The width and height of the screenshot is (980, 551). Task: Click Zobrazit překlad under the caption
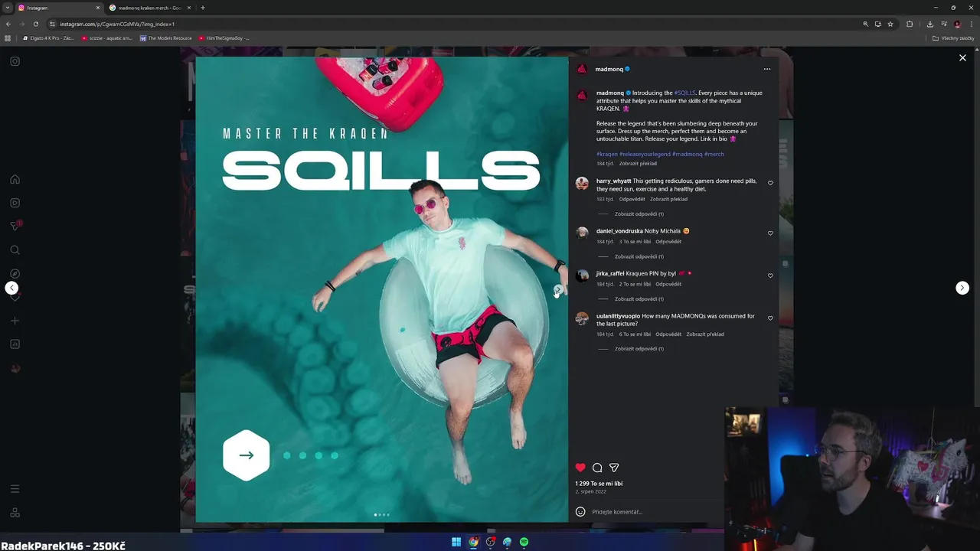[x=638, y=163]
